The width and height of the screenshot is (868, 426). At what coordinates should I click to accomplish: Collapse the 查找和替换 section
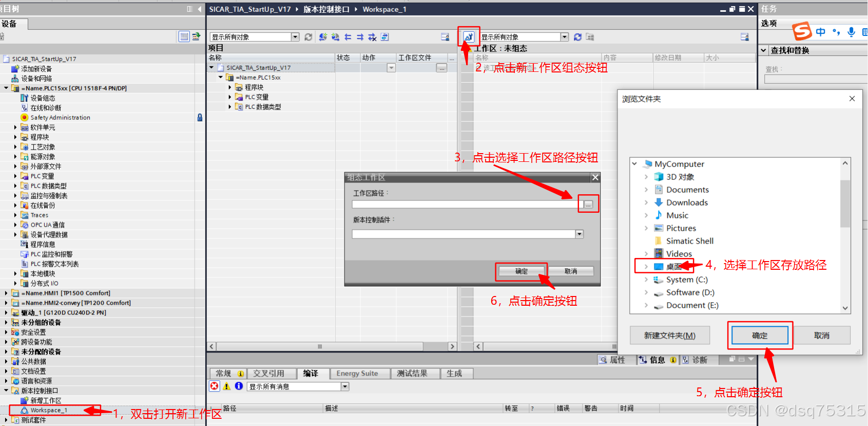coord(764,50)
